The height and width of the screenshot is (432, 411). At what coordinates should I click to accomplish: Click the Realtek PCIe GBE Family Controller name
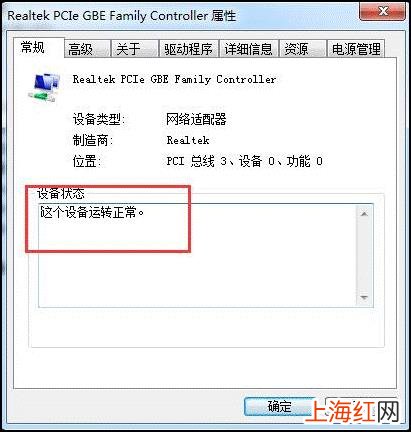(174, 79)
